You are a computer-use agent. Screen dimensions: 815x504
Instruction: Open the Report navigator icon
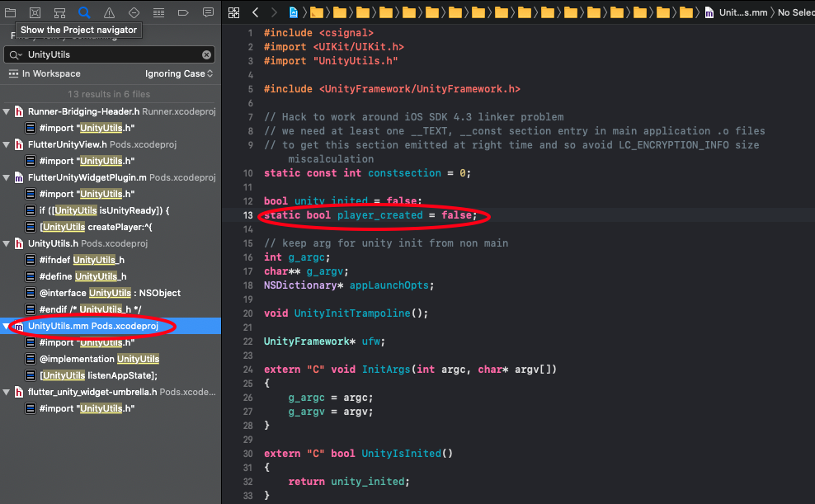(208, 12)
